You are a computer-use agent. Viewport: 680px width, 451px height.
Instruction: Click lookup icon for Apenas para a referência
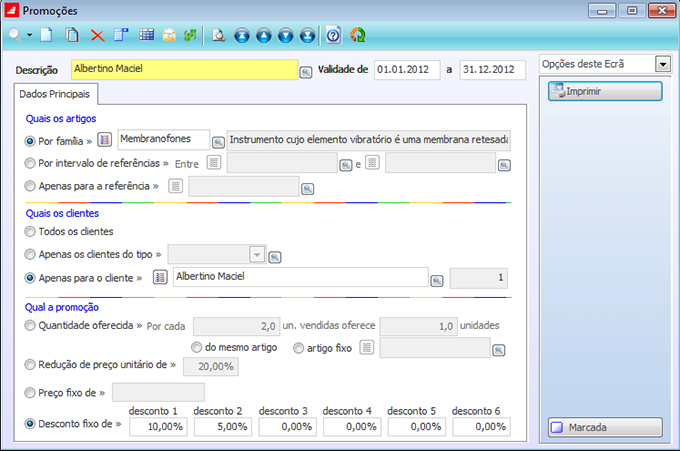(x=307, y=189)
